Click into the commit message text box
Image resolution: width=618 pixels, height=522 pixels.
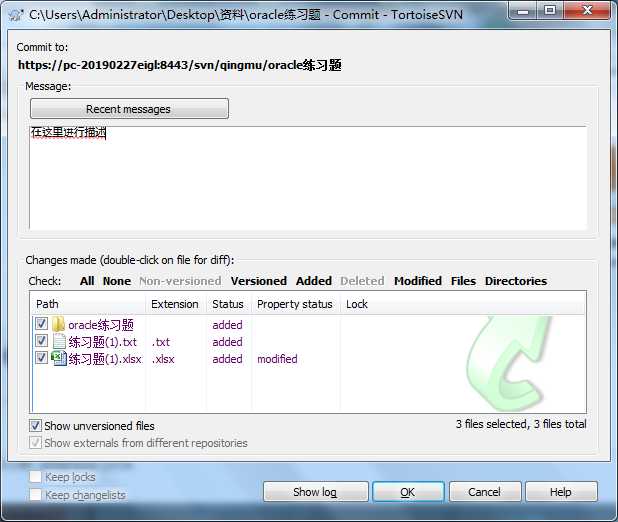click(x=308, y=178)
